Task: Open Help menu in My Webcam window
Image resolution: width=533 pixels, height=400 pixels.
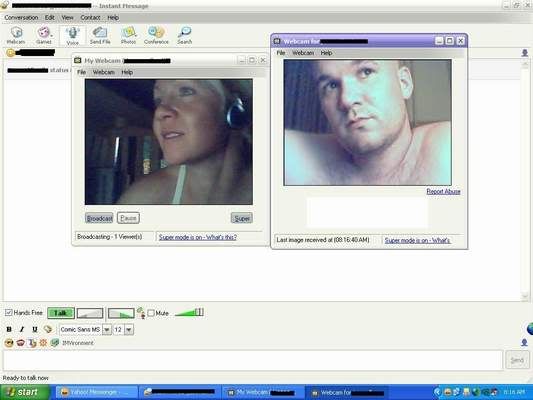Action: coord(127,72)
